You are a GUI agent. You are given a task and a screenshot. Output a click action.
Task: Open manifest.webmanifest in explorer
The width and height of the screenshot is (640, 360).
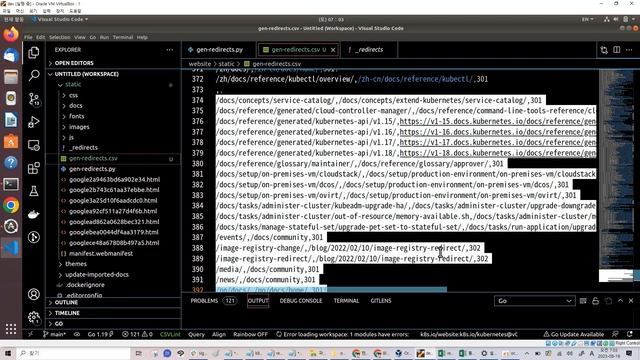coord(101,253)
